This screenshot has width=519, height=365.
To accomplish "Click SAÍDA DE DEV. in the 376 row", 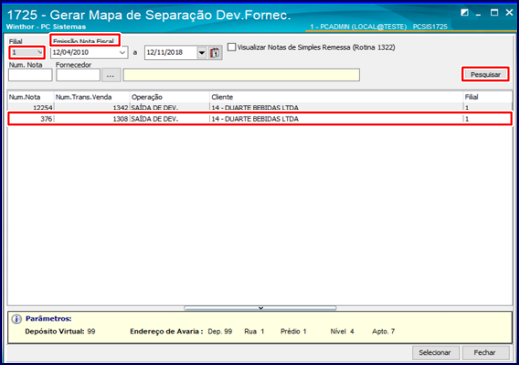I will click(155, 119).
